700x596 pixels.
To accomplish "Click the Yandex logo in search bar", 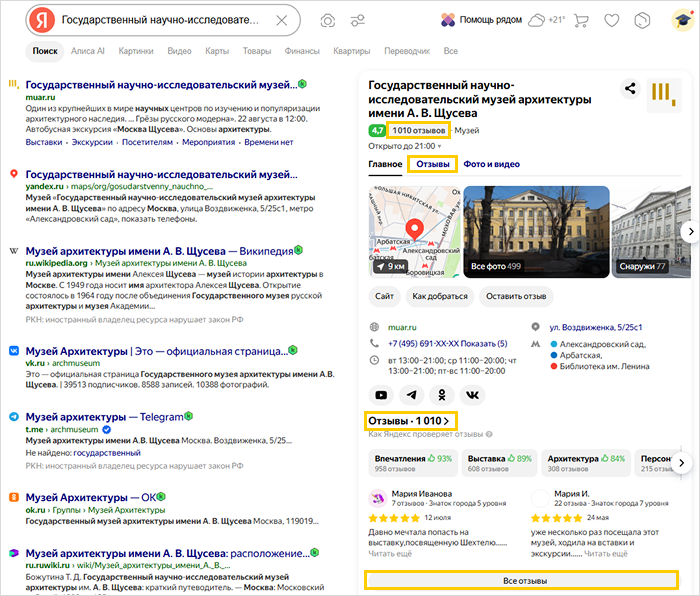I will (x=42, y=21).
